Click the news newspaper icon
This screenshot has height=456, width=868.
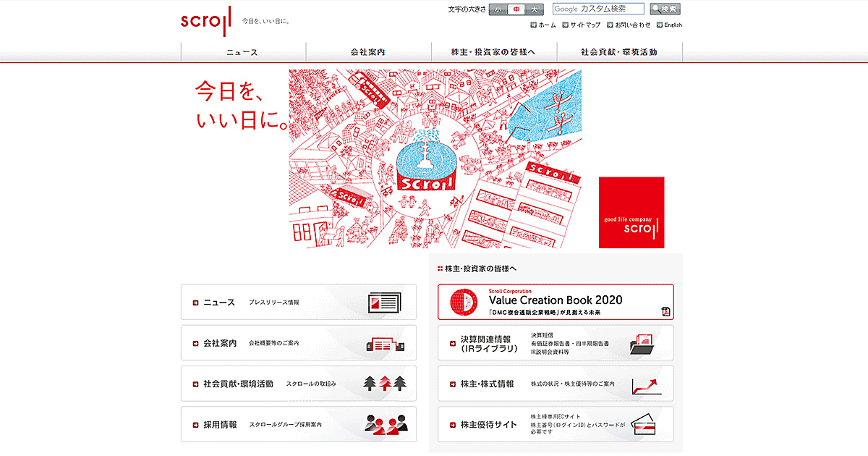384,302
